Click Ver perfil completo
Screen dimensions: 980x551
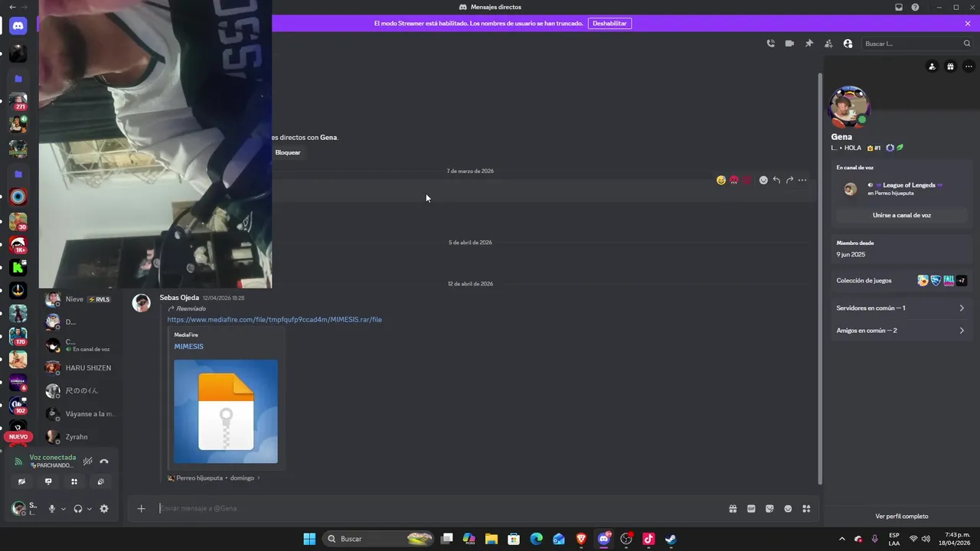pos(901,517)
